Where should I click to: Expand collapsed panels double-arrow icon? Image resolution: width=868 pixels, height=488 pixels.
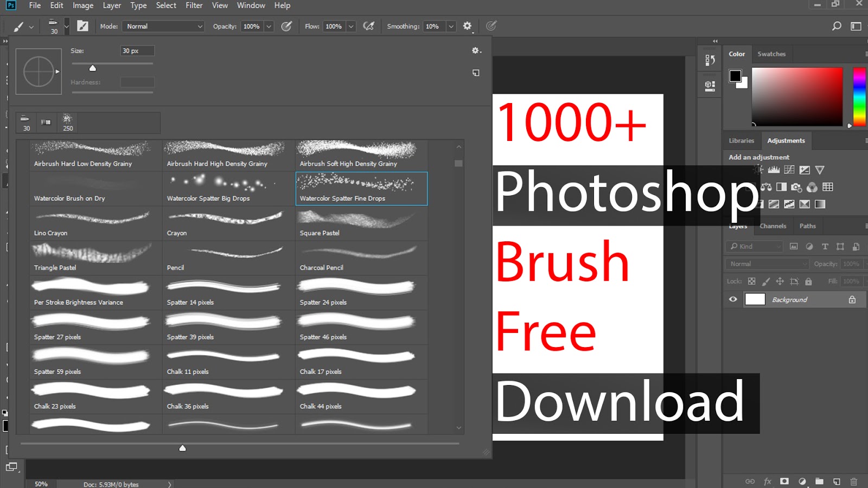point(715,41)
